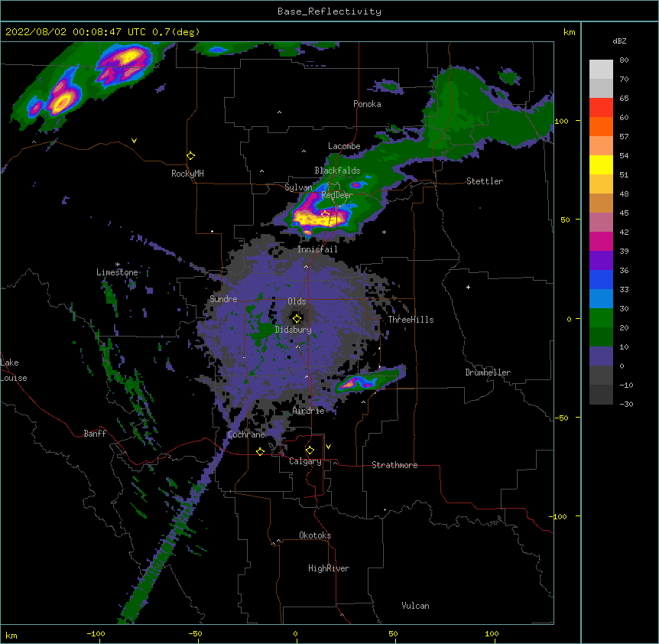659x644 pixels.
Task: Pick the bright green 20-30 dBZ legend swatch
Action: click(601, 318)
